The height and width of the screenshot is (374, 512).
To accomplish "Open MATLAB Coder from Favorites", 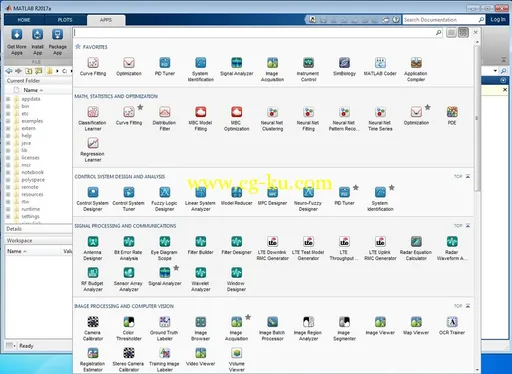I will click(x=380, y=66).
